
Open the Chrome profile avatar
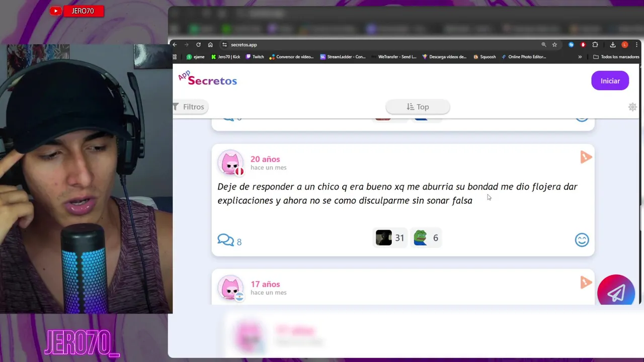[x=625, y=45]
